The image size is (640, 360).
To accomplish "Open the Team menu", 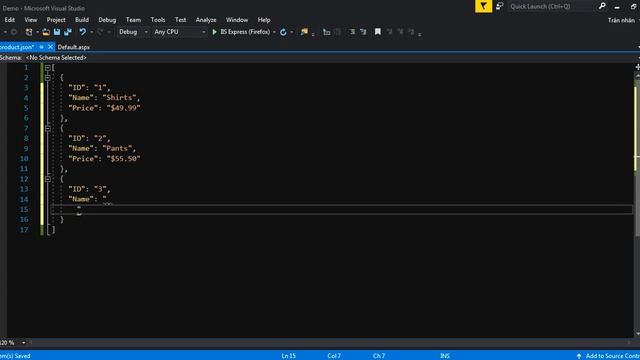I will coord(133,20).
